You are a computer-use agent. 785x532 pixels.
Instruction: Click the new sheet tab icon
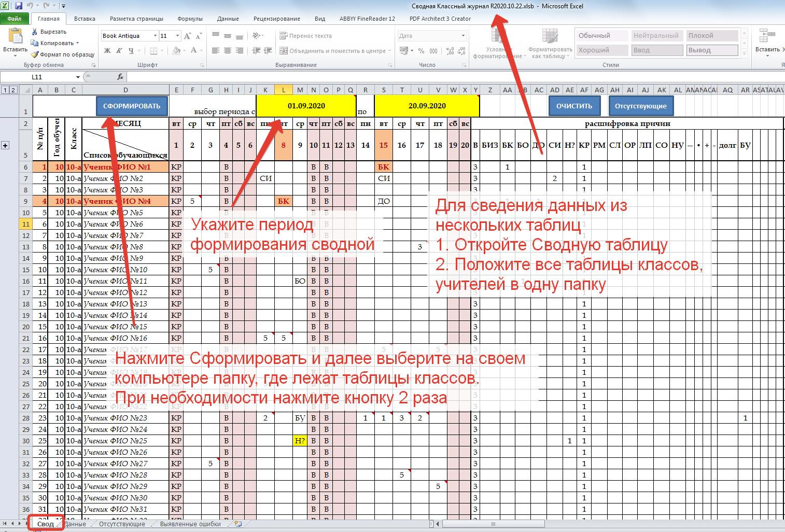pos(238,524)
